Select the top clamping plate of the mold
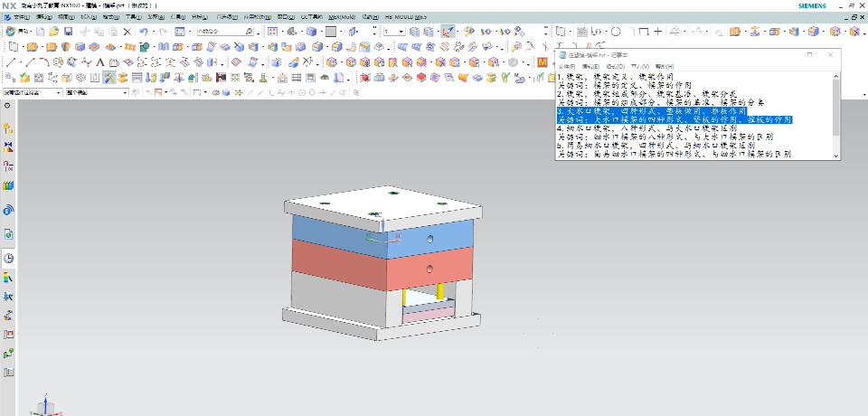868x416 pixels. coord(384,208)
